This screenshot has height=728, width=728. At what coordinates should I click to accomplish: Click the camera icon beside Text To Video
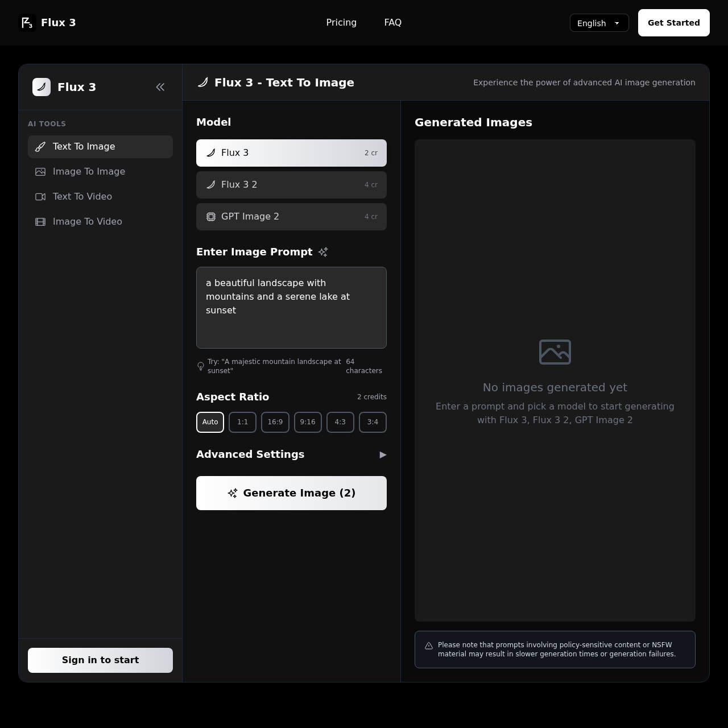click(x=40, y=197)
